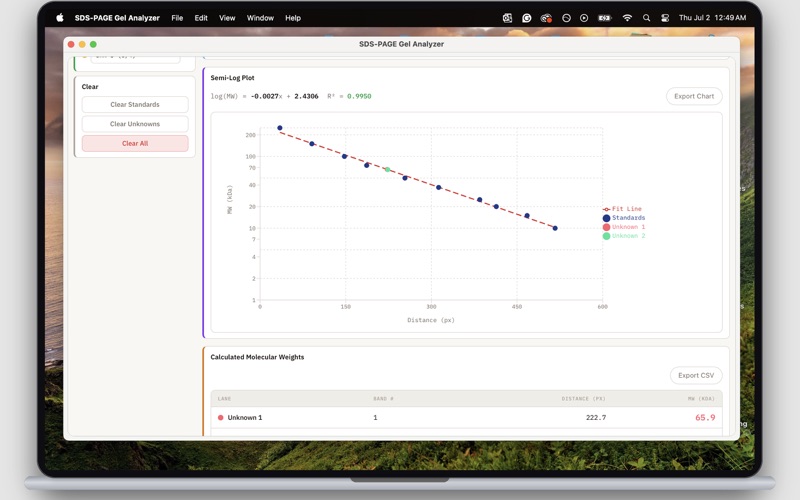Click the Semi-Log Plot heading
This screenshot has height=500, width=800.
232,78
